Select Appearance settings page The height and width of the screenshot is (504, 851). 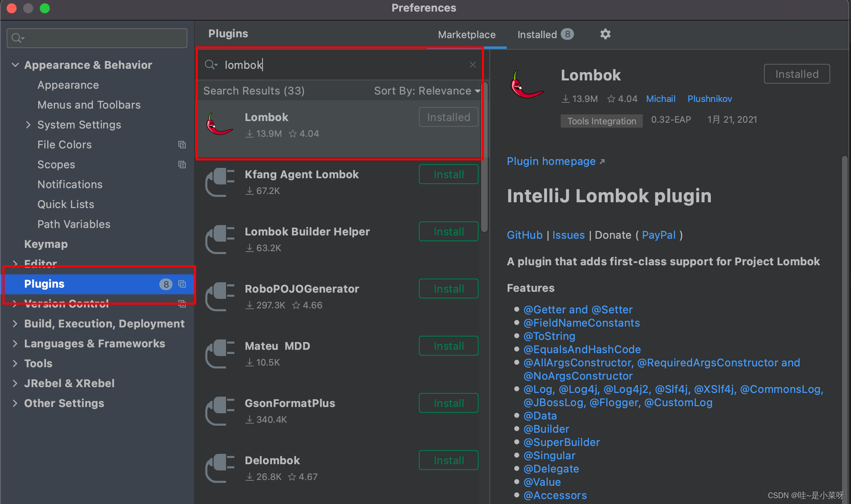coord(68,85)
